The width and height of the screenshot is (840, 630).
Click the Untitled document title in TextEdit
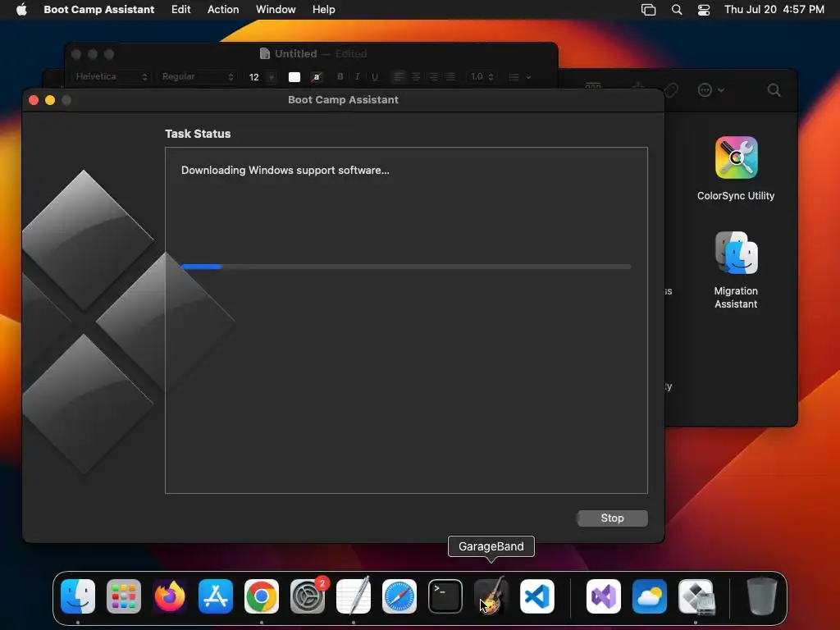pyautogui.click(x=295, y=53)
